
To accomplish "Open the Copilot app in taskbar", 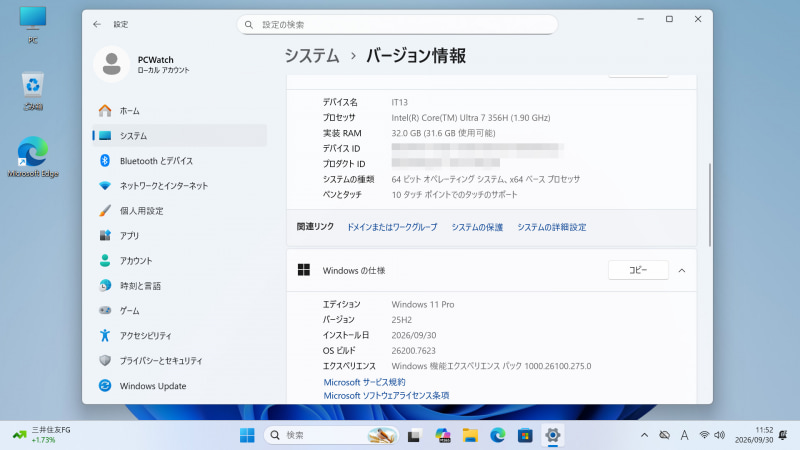I will (442, 435).
